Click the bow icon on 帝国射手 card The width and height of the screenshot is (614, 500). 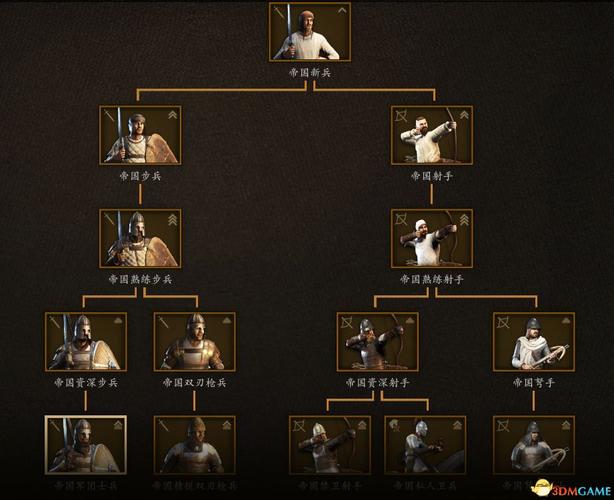pos(401,116)
